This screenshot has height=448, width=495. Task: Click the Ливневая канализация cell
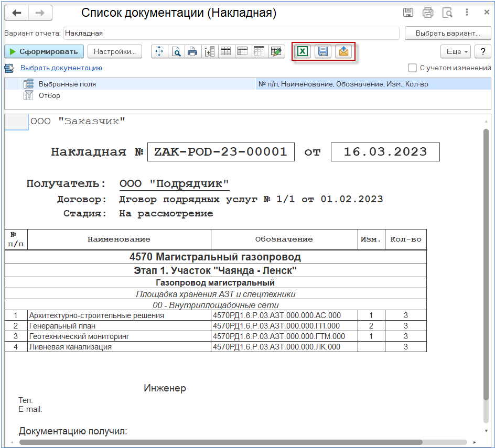coord(119,347)
